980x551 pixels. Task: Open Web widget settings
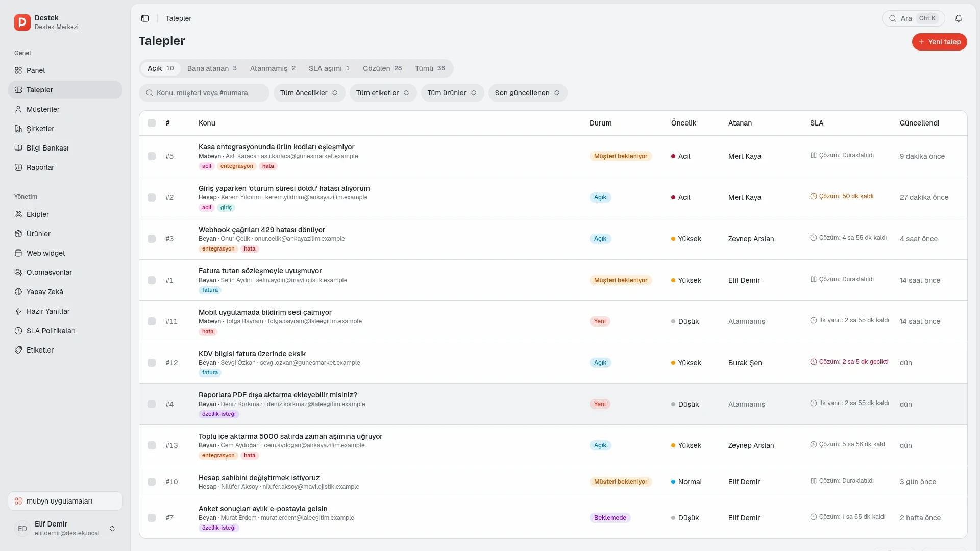coord(65,253)
